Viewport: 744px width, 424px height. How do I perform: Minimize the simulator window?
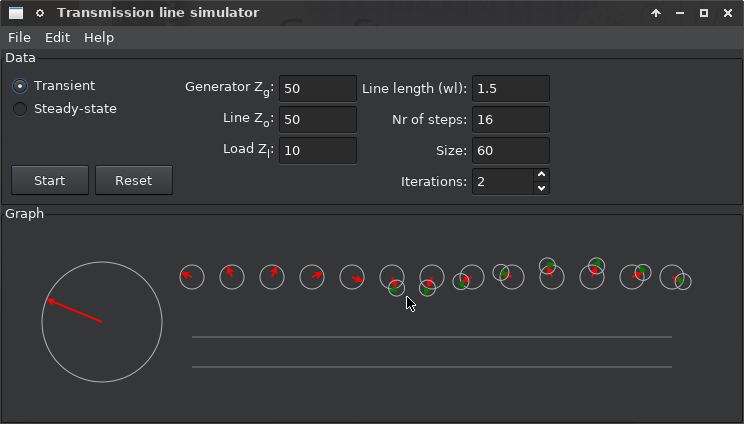[680, 13]
